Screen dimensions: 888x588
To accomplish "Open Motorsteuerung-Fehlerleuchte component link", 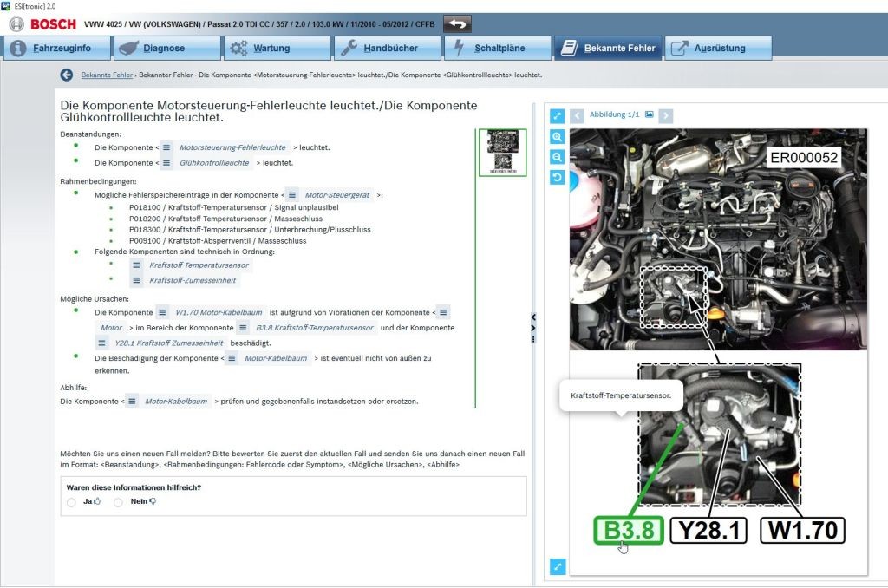I will click(232, 147).
